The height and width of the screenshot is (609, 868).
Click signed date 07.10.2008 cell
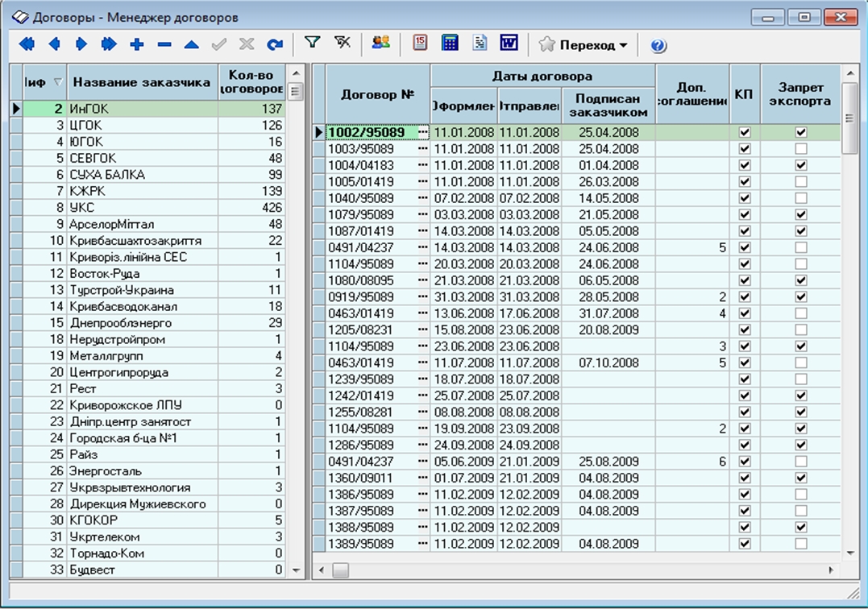608,362
